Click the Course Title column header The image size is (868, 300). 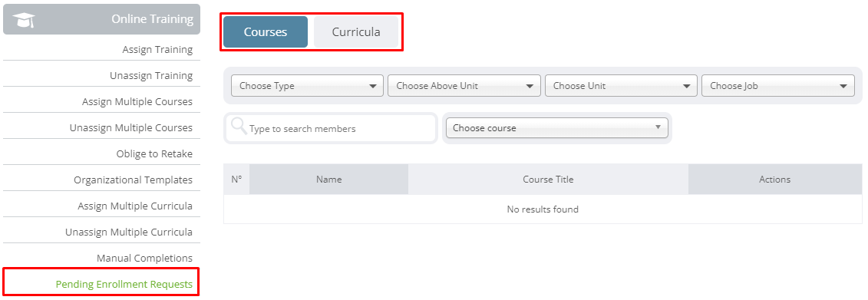pyautogui.click(x=548, y=180)
